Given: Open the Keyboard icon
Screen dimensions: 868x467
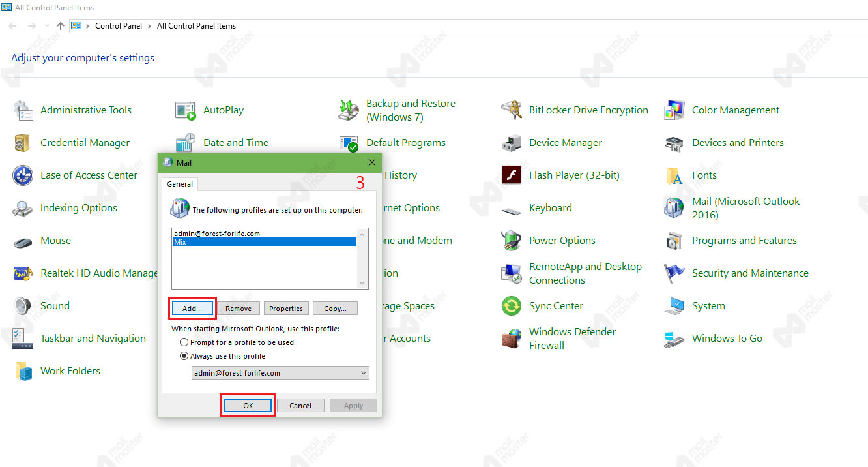Looking at the screenshot, I should tap(512, 210).
